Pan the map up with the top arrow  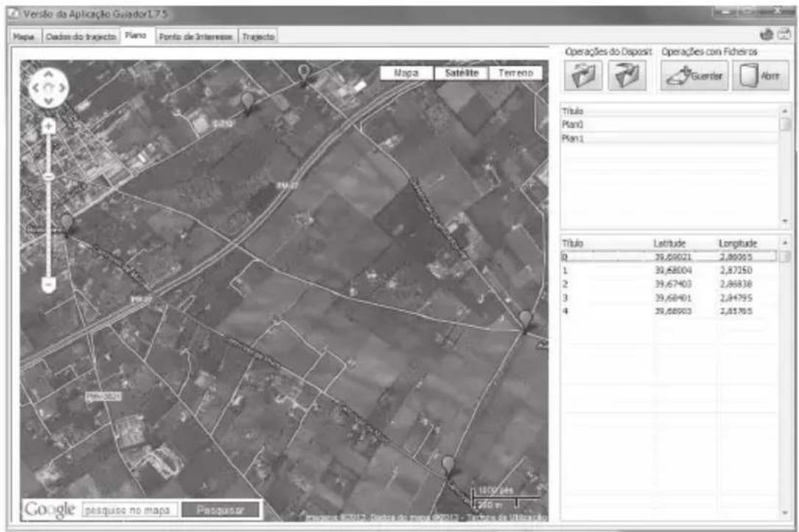[x=48, y=74]
